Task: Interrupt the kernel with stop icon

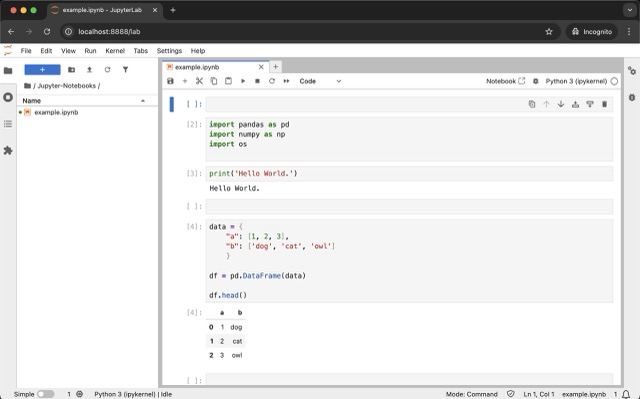Action: (x=257, y=81)
